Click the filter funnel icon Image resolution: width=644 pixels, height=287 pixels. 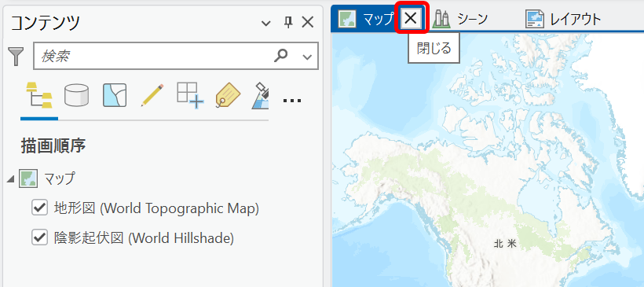click(16, 57)
